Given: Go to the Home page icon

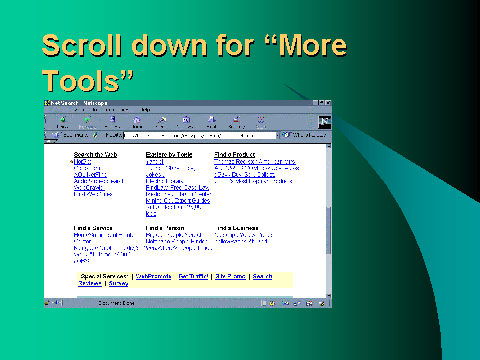Looking at the screenshot, I should coord(137,120).
